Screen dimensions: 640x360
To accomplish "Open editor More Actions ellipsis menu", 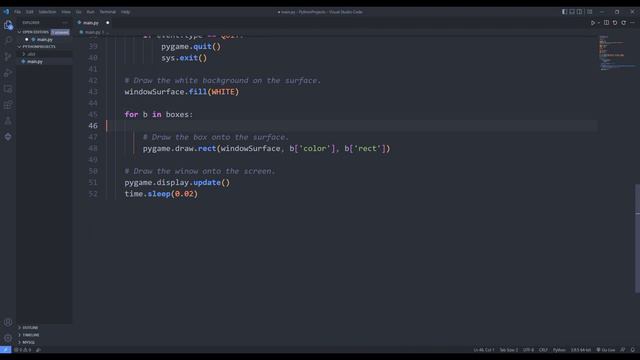I will coord(632,23).
